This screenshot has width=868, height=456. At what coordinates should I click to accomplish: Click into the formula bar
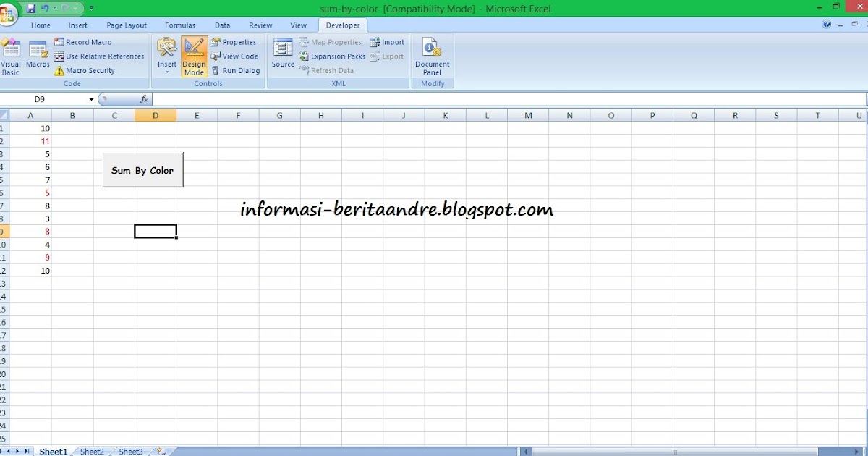click(x=509, y=99)
